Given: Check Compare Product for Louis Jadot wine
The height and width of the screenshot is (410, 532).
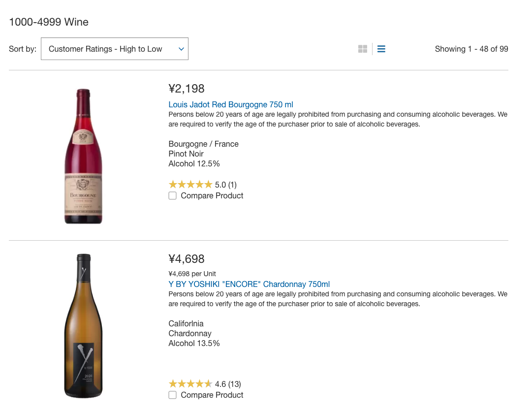Looking at the screenshot, I should (x=172, y=196).
